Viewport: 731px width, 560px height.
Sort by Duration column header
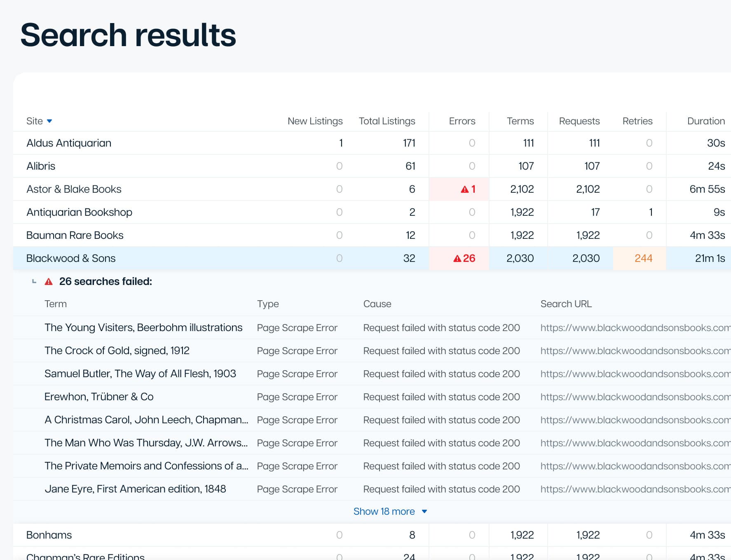pyautogui.click(x=706, y=121)
